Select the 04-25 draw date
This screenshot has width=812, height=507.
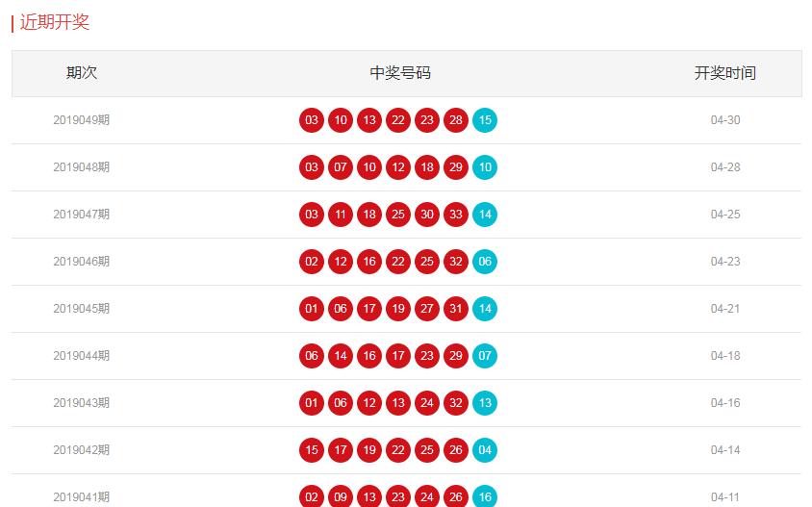[x=725, y=215]
